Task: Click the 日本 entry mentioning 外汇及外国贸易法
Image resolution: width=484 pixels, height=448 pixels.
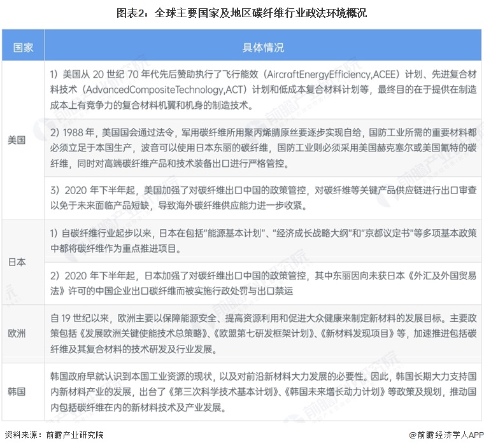Action: point(263,283)
